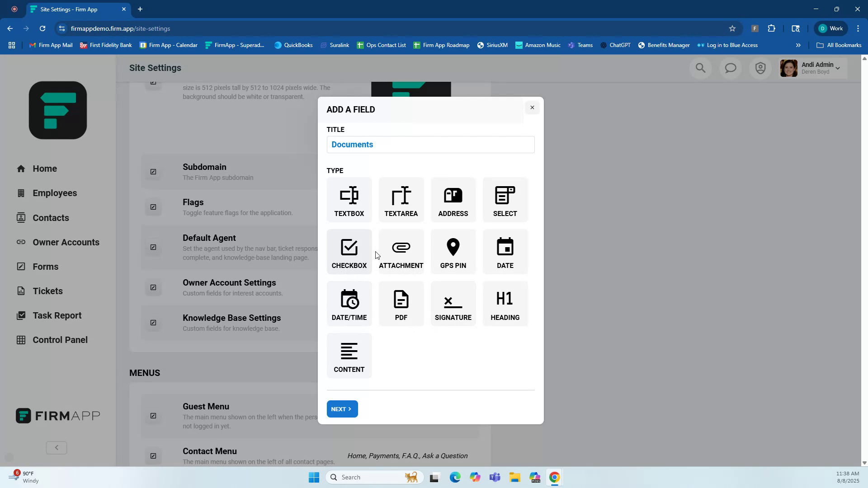Choose the TEXTAREA field type
The width and height of the screenshot is (868, 488).
pos(401,199)
